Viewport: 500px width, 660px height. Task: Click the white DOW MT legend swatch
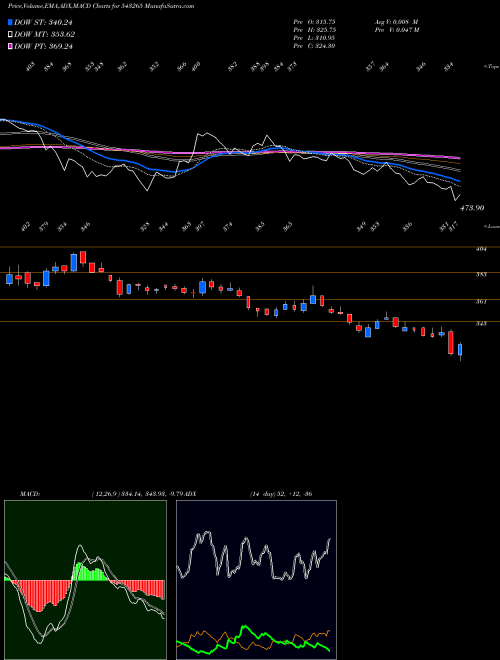click(10, 34)
